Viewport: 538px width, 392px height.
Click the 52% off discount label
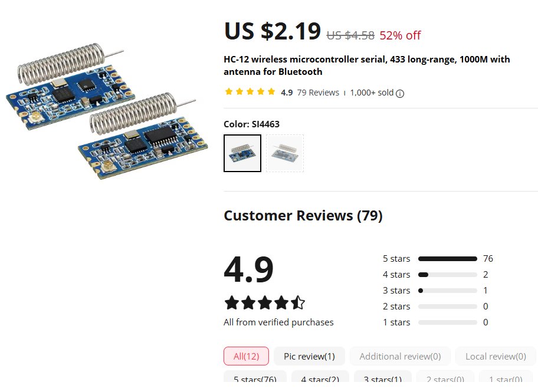coord(400,35)
